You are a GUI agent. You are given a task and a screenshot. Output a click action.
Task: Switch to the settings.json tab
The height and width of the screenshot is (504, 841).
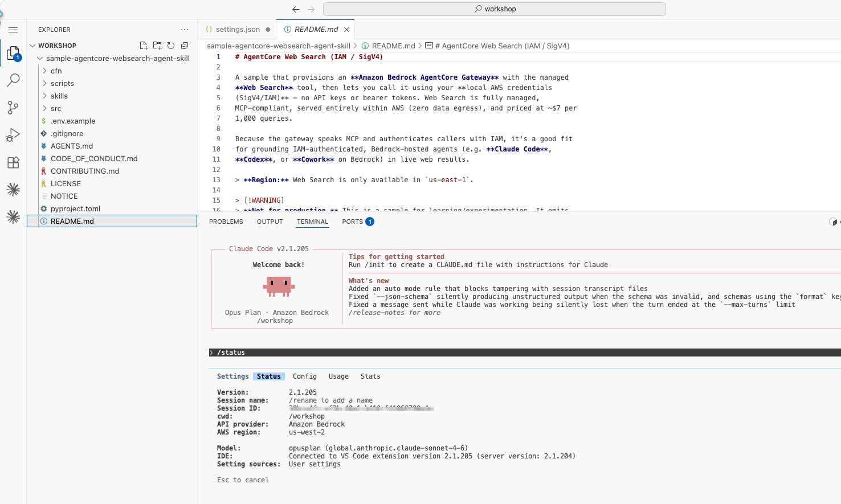click(238, 30)
